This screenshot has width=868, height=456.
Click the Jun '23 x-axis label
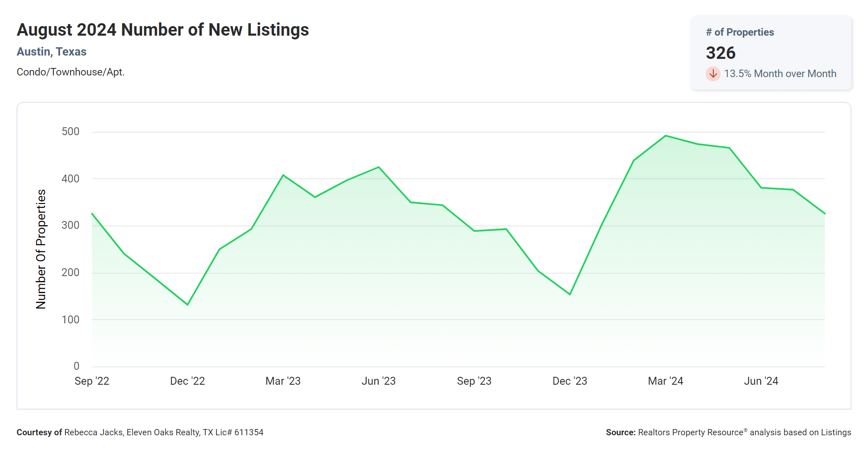coord(379,381)
